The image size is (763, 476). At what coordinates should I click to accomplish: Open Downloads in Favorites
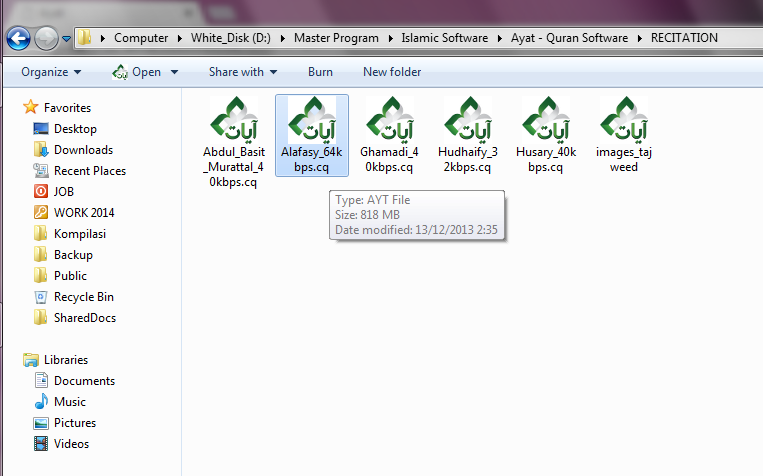point(73,150)
